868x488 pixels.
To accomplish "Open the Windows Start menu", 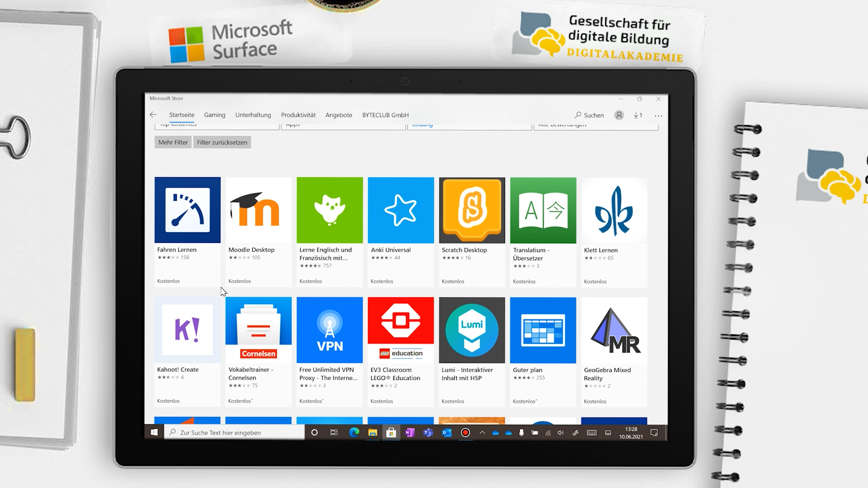I will coord(154,432).
